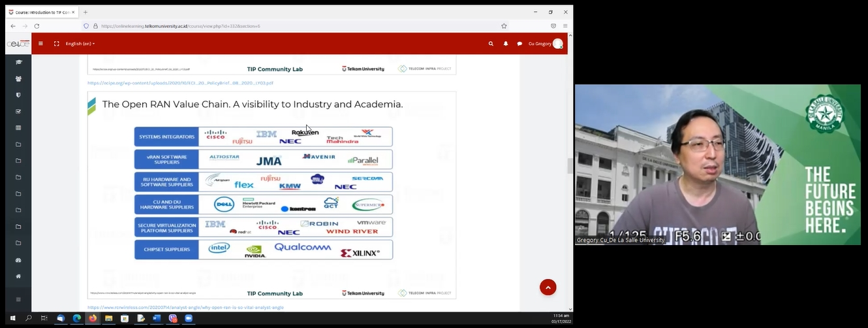Click the Gregory Cu video thumbnail

point(718,165)
